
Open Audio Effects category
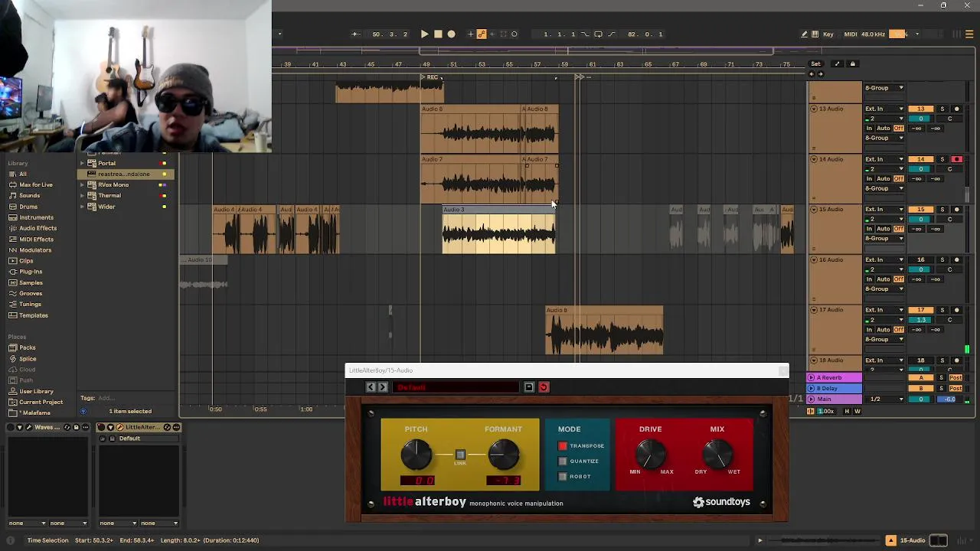38,228
